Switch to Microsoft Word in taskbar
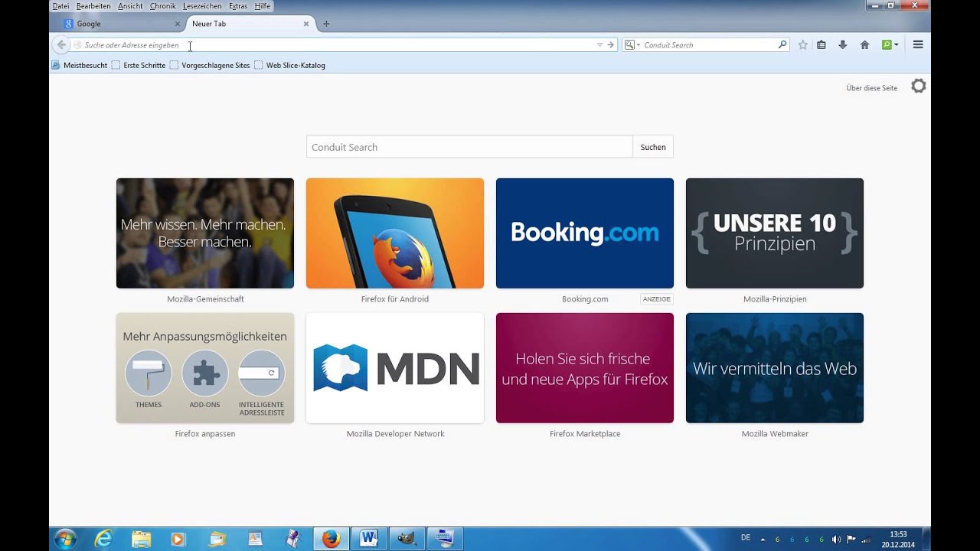Screen dimensions: 980x551 [x=368, y=539]
